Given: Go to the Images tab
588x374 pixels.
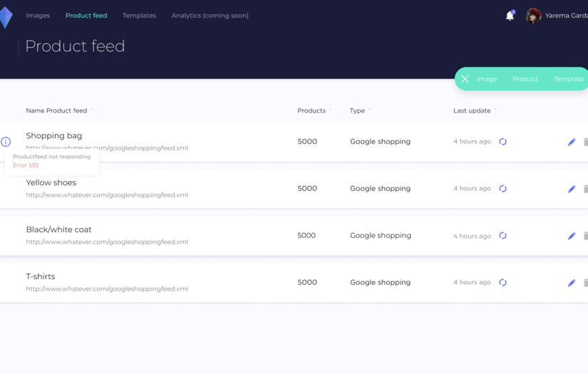Looking at the screenshot, I should tap(38, 16).
